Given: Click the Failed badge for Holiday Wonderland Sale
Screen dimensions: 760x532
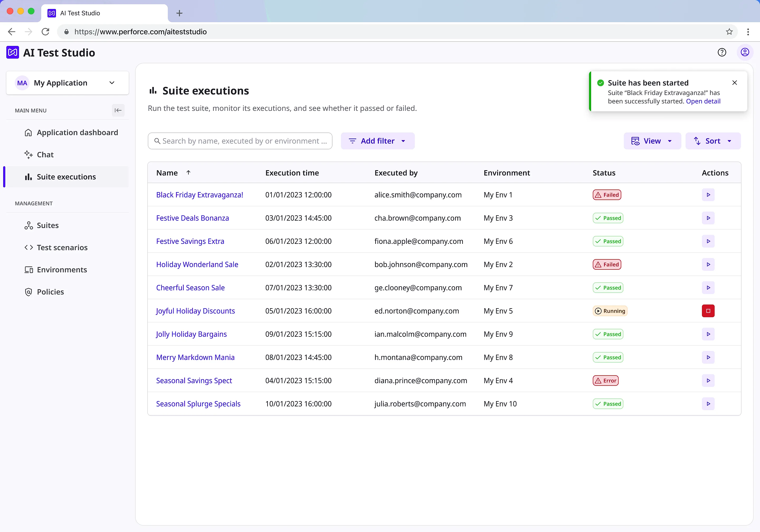Looking at the screenshot, I should coord(607,264).
